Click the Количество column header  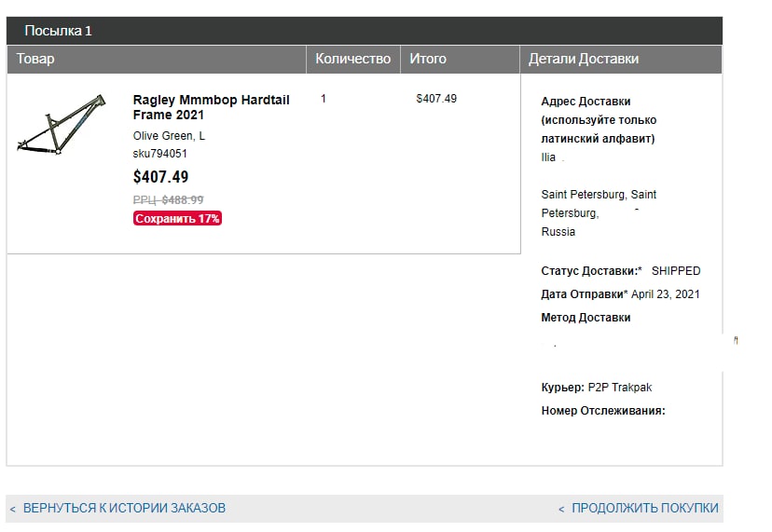pos(353,59)
